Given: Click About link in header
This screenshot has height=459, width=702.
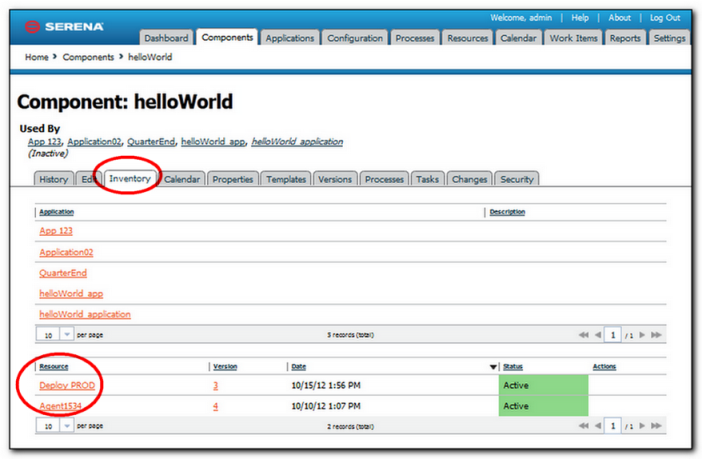Looking at the screenshot, I should tap(619, 18).
